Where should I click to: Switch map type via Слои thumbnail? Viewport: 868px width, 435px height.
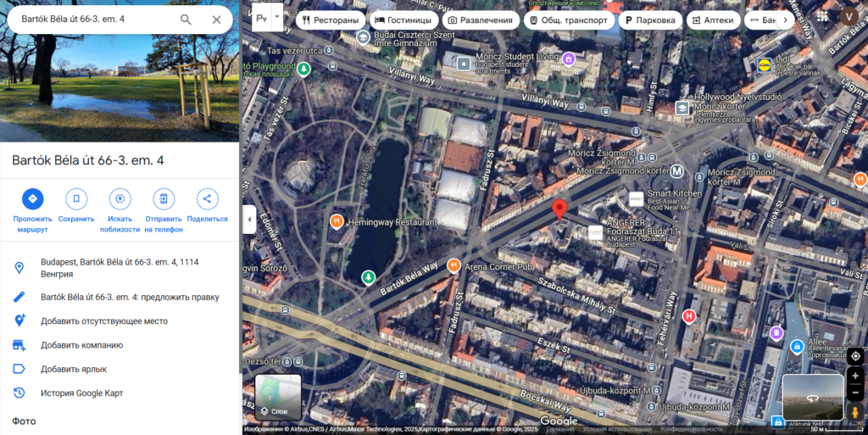tap(278, 397)
